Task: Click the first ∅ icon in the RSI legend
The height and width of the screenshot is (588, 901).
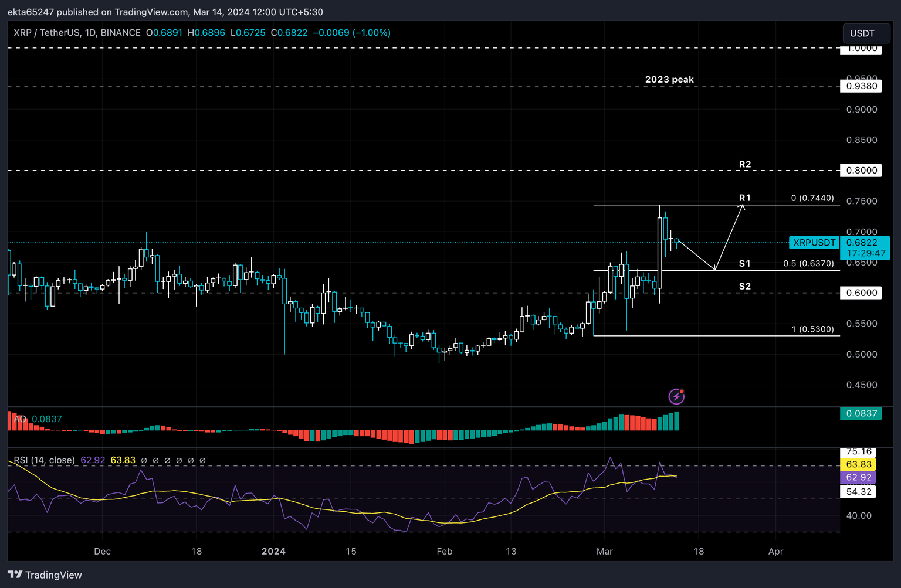Action: click(144, 461)
